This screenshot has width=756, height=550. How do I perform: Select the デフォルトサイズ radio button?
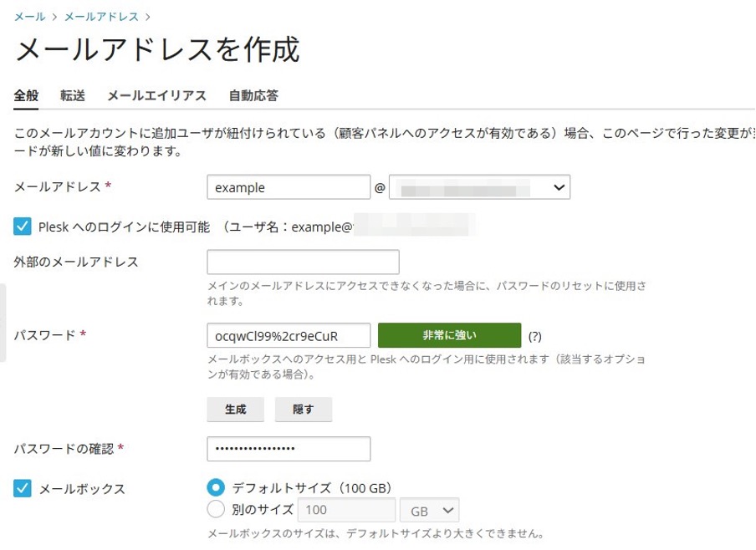pyautogui.click(x=216, y=487)
